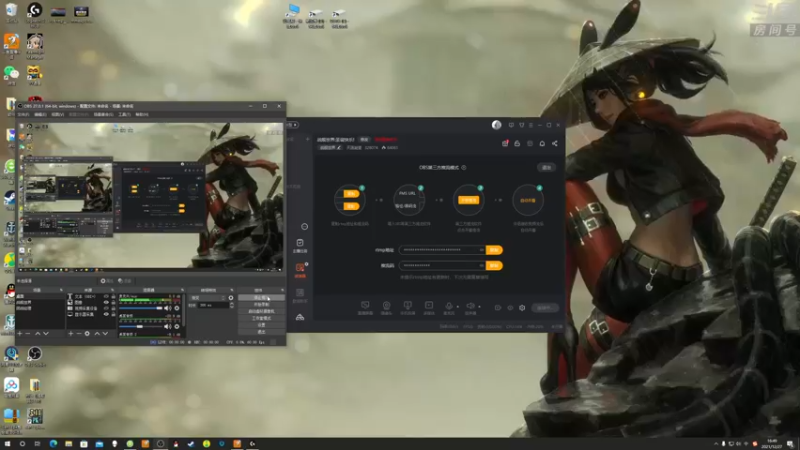
Task: Open first menu in OBS menu bar
Action: pos(23,114)
